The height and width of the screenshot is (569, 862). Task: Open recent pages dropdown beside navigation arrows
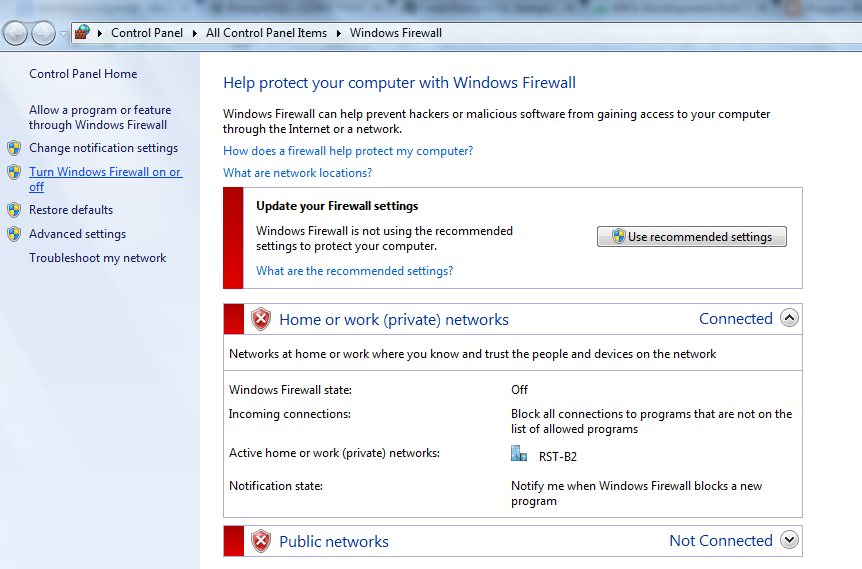(x=63, y=34)
